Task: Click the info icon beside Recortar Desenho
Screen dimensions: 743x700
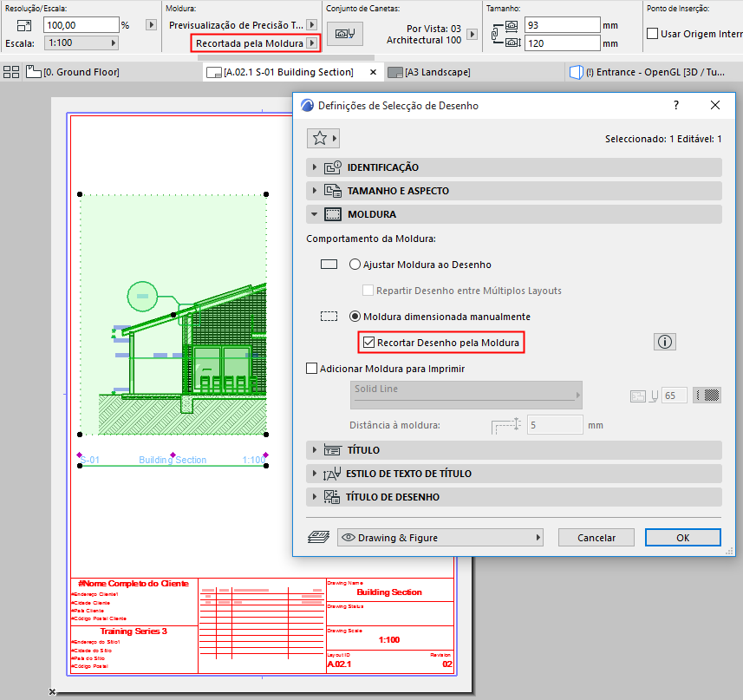Action: [x=664, y=342]
